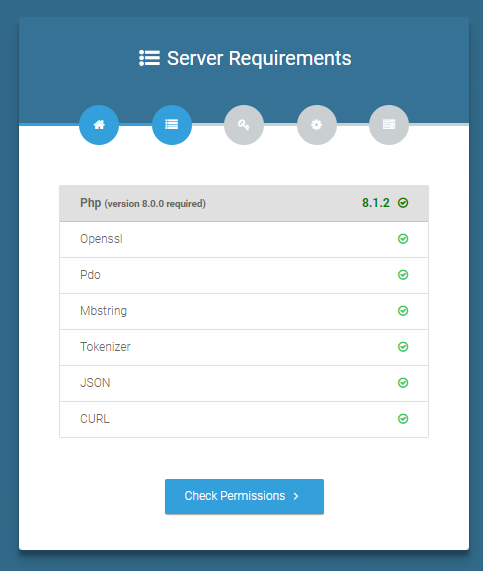Select the requirements list step icon
The image size is (483, 571).
(x=172, y=125)
